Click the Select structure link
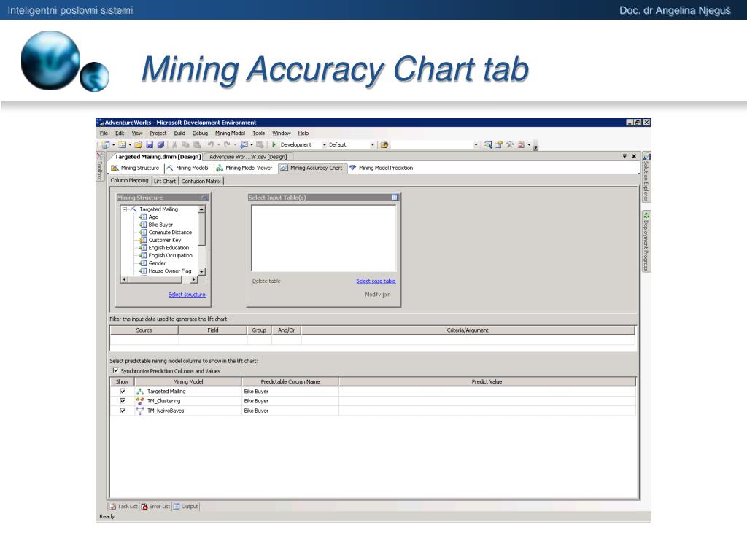This screenshot has height=560, width=747. point(187,295)
